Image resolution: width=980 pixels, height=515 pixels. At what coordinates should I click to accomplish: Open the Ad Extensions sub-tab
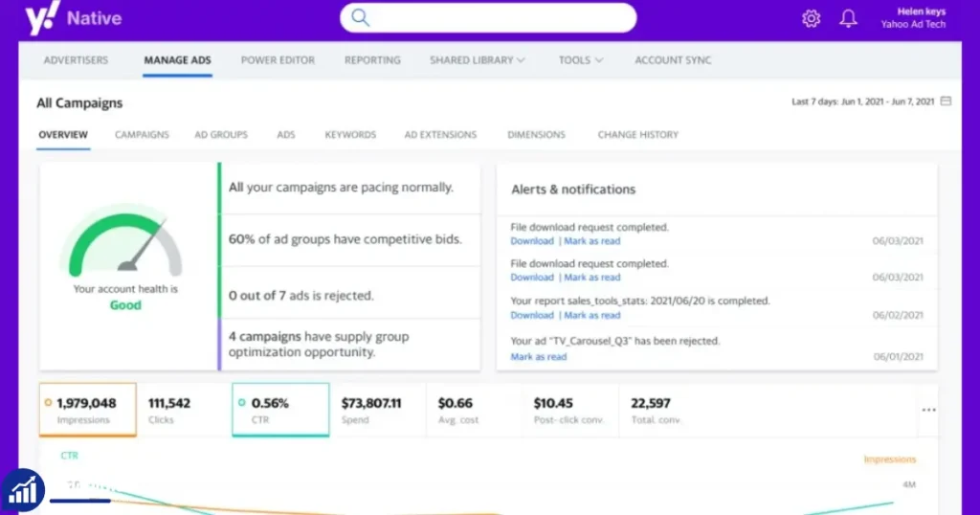pyautogui.click(x=440, y=134)
